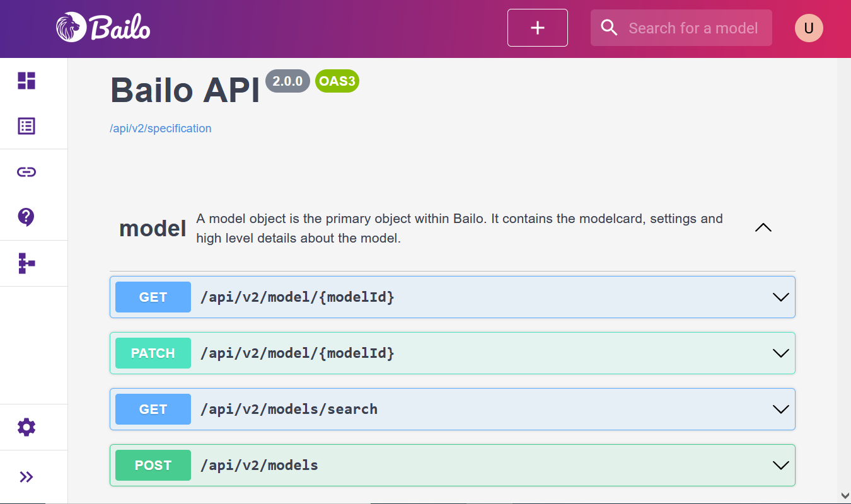Viewport: 851px width, 504px height.
Task: Click the OAS3 badge next to Bailo API
Action: 337,81
